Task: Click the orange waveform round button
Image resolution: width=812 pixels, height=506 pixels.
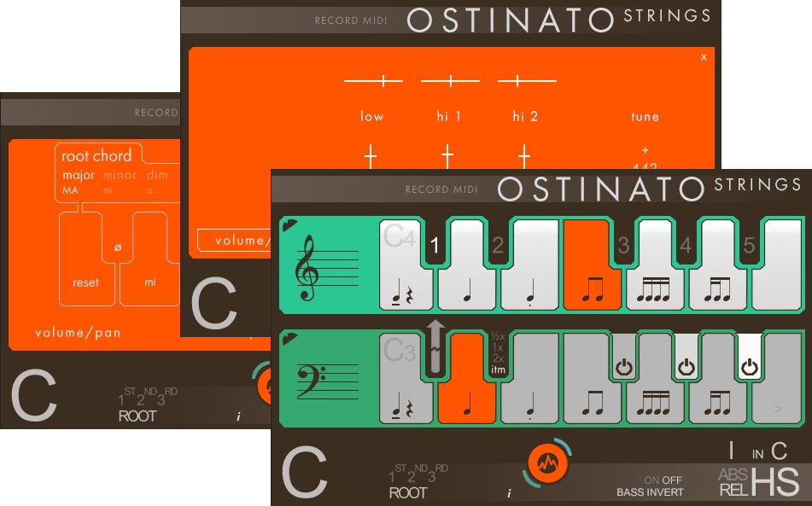Action: (x=548, y=463)
